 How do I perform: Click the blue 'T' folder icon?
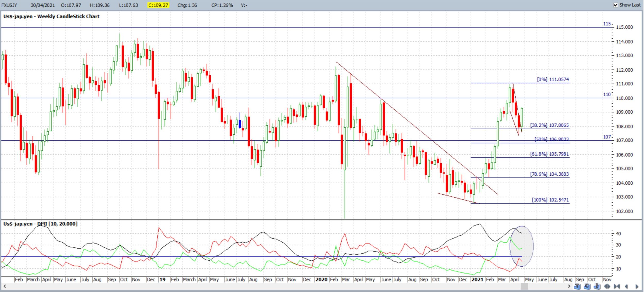pyautogui.click(x=577, y=286)
